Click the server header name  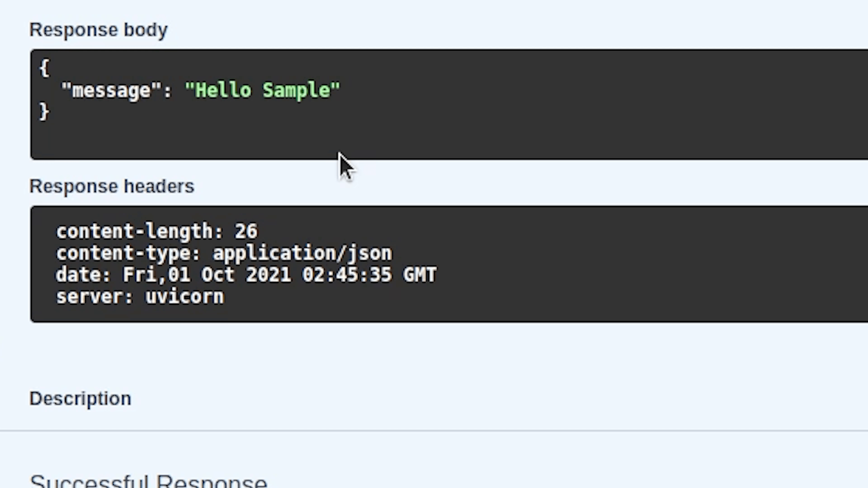(x=89, y=297)
